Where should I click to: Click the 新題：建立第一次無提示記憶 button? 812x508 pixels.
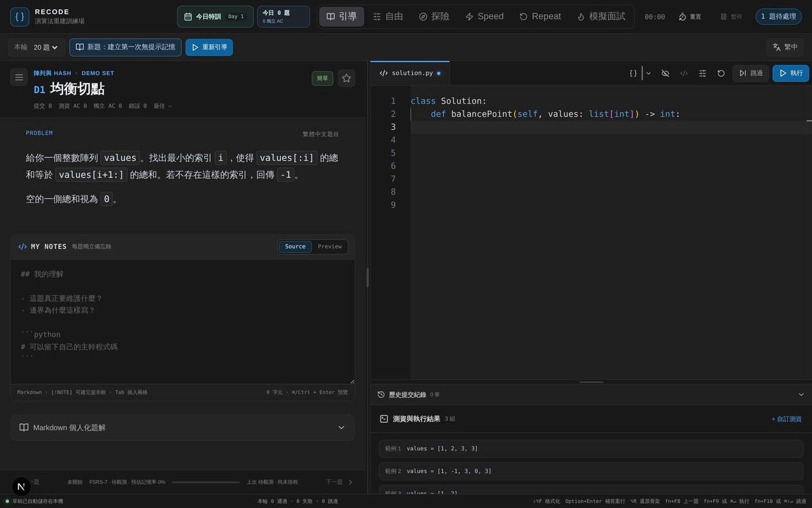click(x=125, y=47)
